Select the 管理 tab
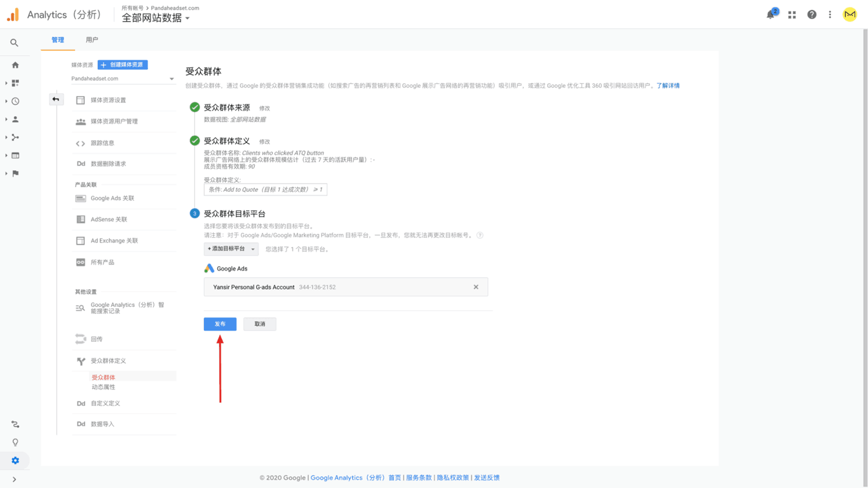 tap(58, 40)
